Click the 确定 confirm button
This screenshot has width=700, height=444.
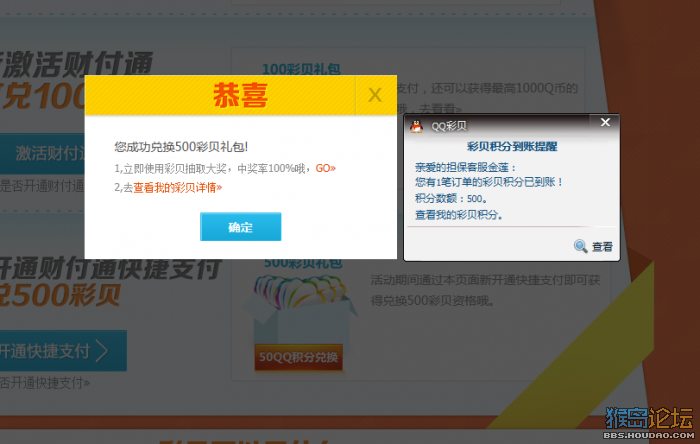(240, 227)
